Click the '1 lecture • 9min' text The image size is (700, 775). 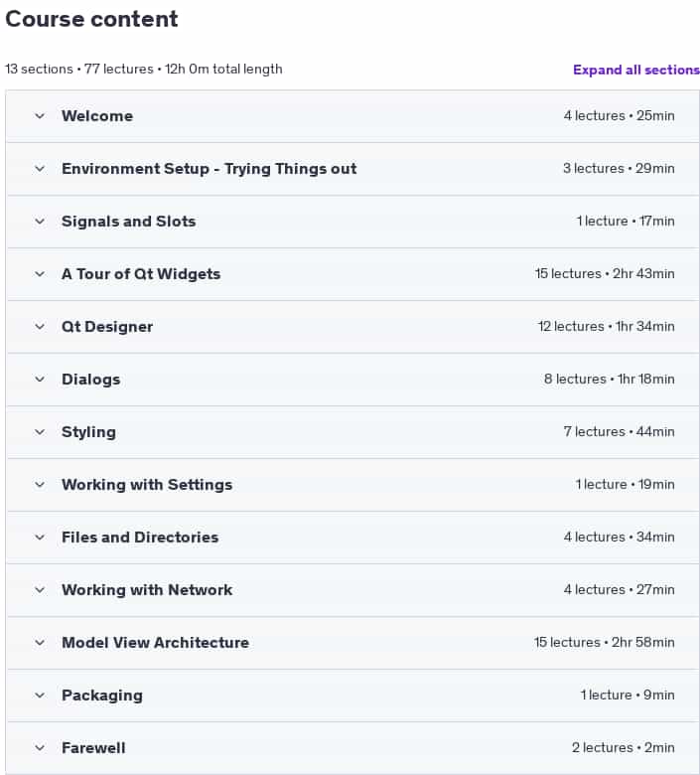[628, 695]
